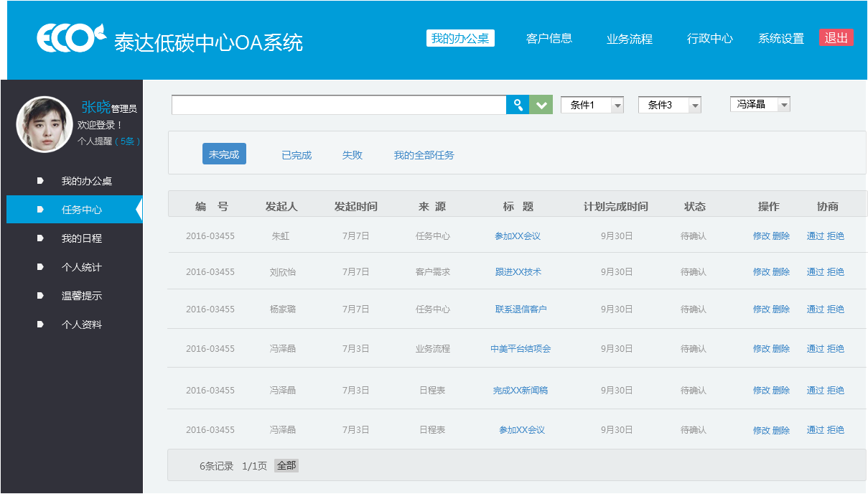Screen dimensions: 868x494
Task: Expand the green arrow beside the search button
Action: coord(540,104)
